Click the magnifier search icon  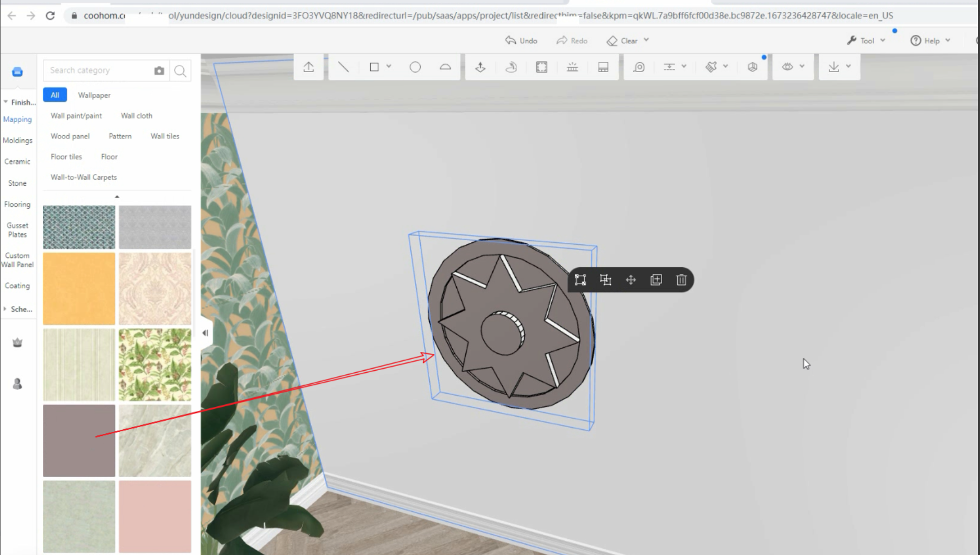tap(180, 70)
